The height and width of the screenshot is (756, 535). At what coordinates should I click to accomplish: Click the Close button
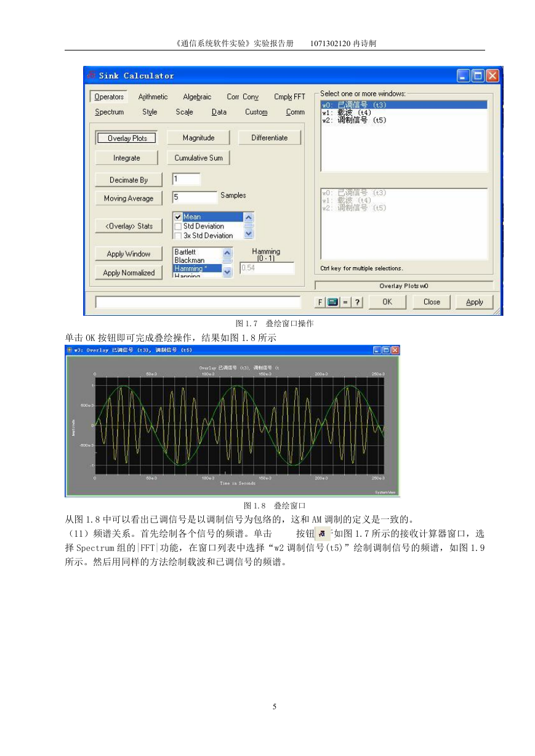[432, 302]
